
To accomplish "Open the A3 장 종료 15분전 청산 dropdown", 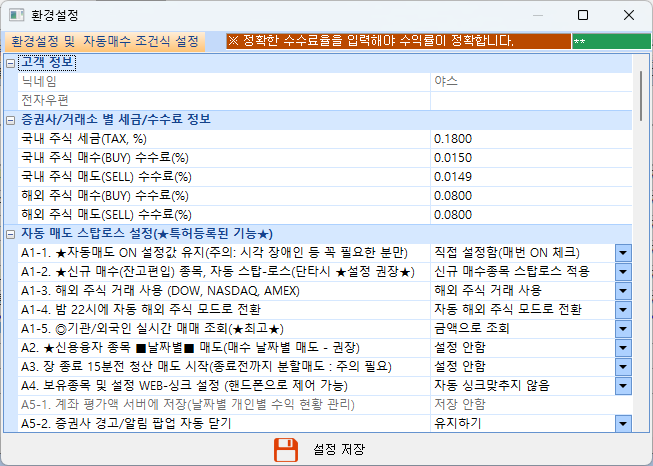I will [622, 367].
